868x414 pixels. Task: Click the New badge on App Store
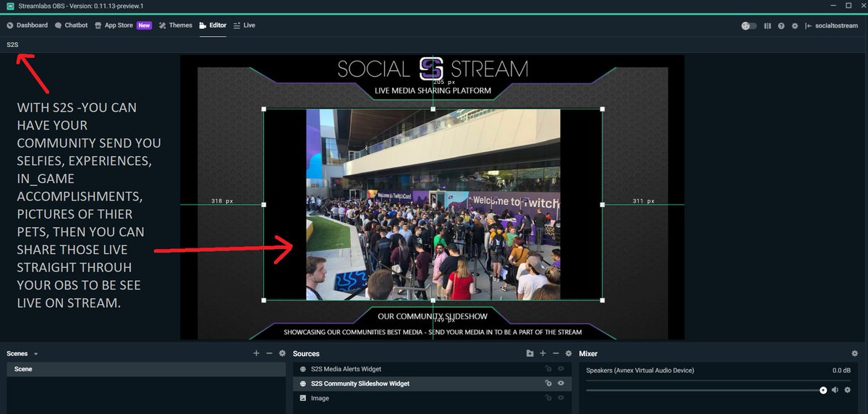(145, 25)
